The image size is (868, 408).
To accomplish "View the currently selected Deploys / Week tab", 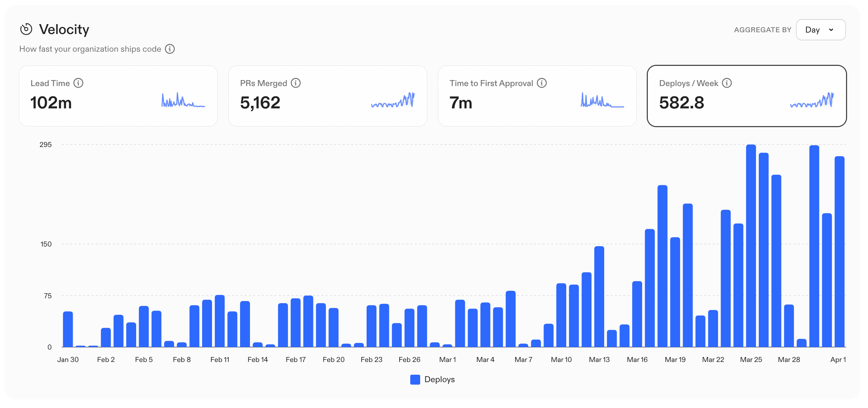I will pos(747,96).
